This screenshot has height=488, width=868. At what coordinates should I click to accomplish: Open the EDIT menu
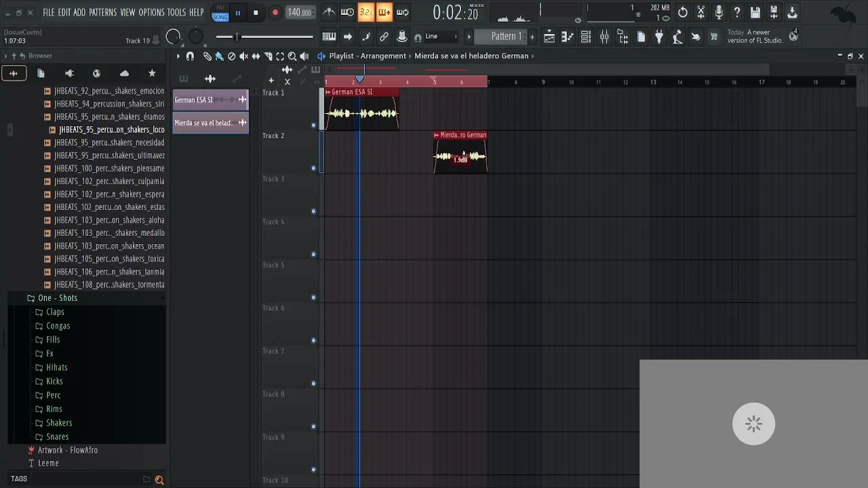(x=64, y=12)
